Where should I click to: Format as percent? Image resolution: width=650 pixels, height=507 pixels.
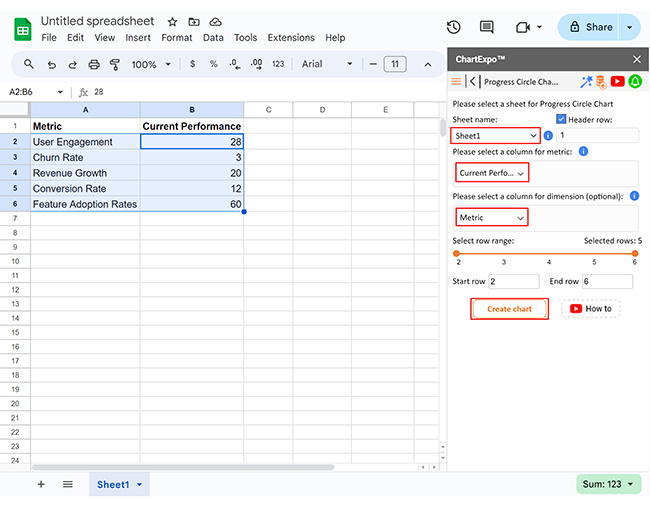(213, 64)
